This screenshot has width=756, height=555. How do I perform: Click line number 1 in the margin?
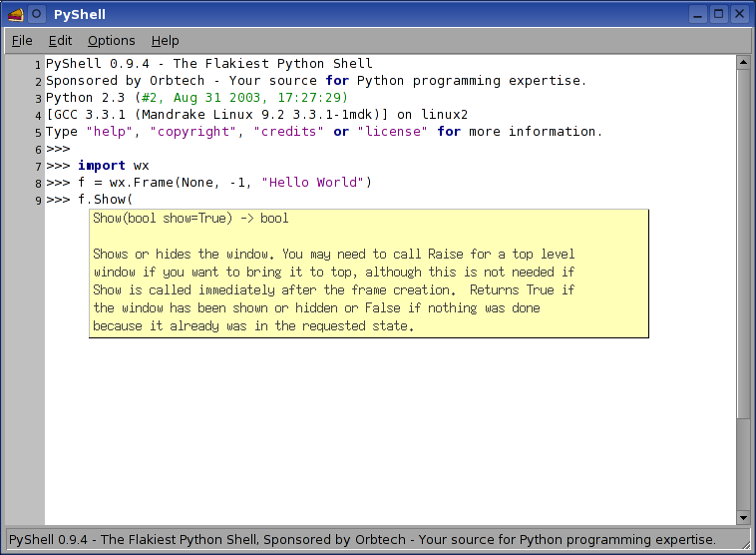(x=38, y=65)
